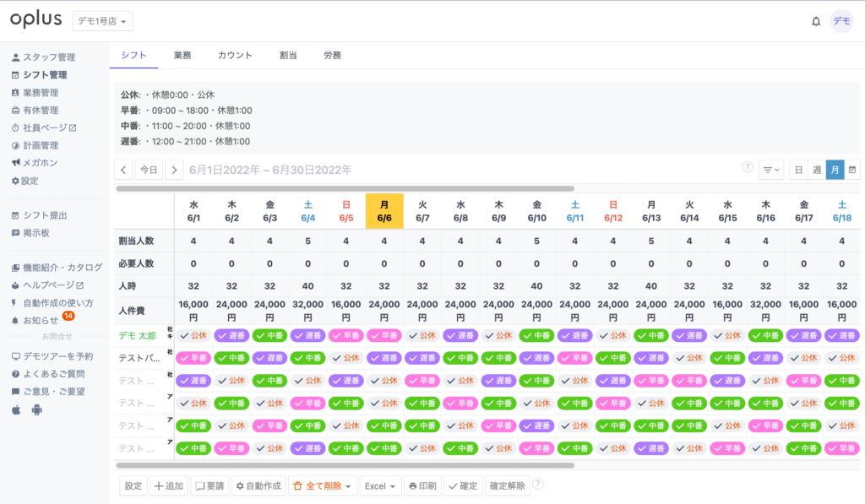Switch to the カウント tab
Image resolution: width=865 pixels, height=504 pixels.
click(x=235, y=56)
